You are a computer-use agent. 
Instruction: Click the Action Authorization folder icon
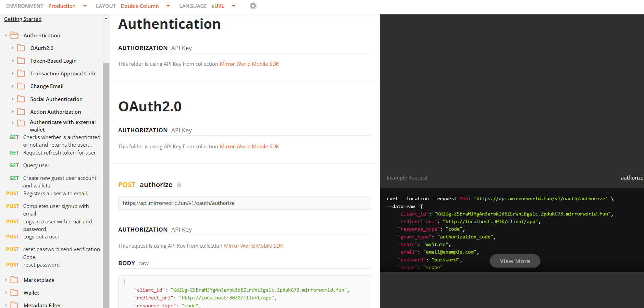click(x=21, y=112)
